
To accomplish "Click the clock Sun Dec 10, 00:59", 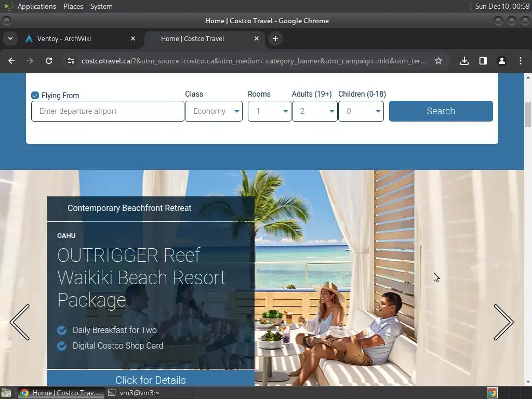I will [x=502, y=6].
